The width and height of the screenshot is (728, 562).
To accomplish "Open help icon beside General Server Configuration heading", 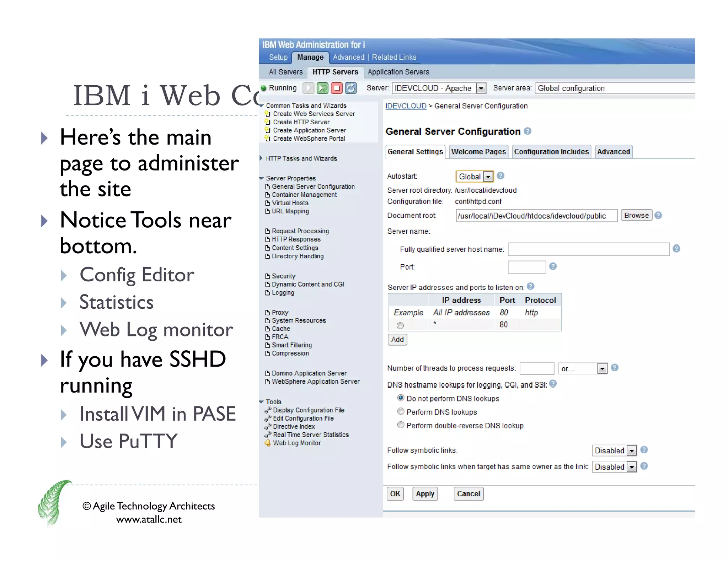I will (528, 131).
